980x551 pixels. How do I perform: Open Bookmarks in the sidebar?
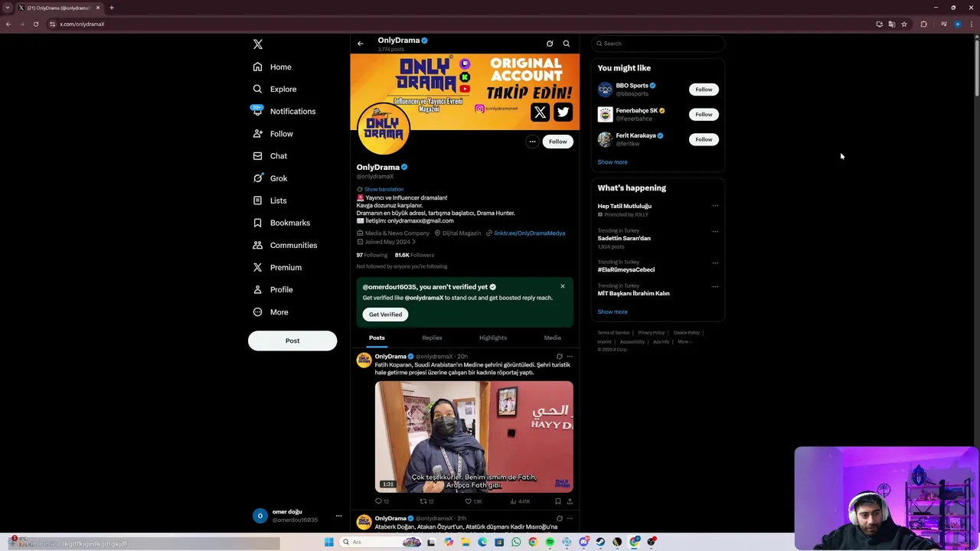(x=281, y=223)
